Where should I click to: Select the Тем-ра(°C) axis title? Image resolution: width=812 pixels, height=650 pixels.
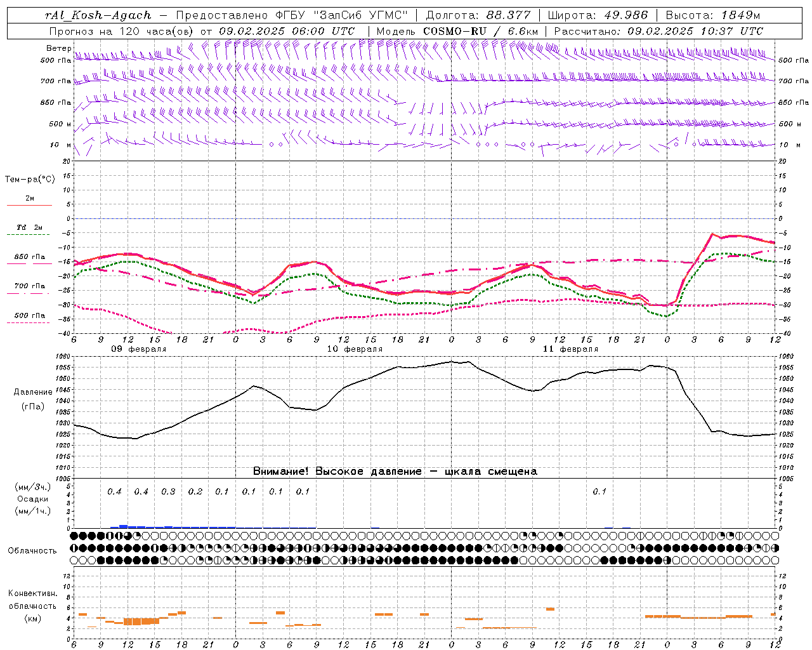tap(30, 180)
